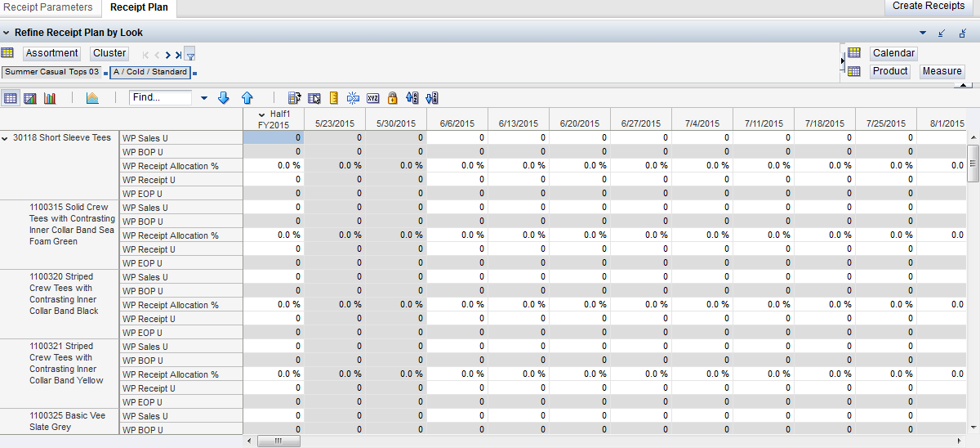Click the padlock lock icon

pyautogui.click(x=392, y=98)
